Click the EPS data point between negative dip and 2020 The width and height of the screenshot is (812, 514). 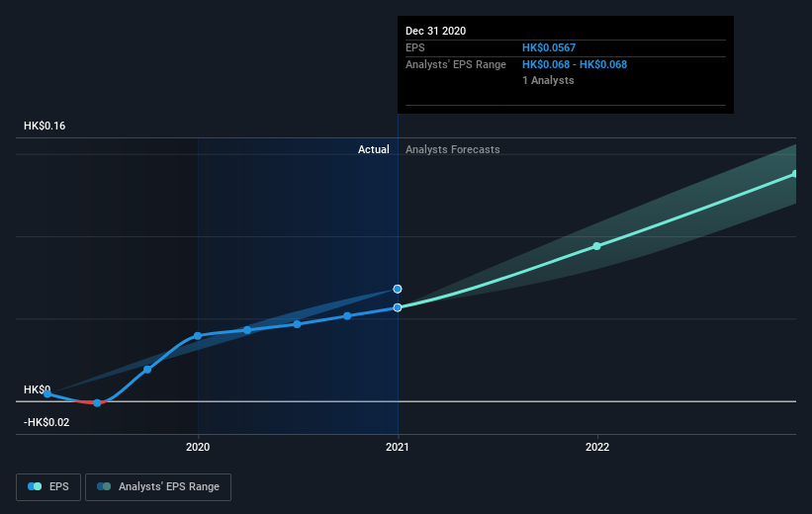click(x=147, y=369)
